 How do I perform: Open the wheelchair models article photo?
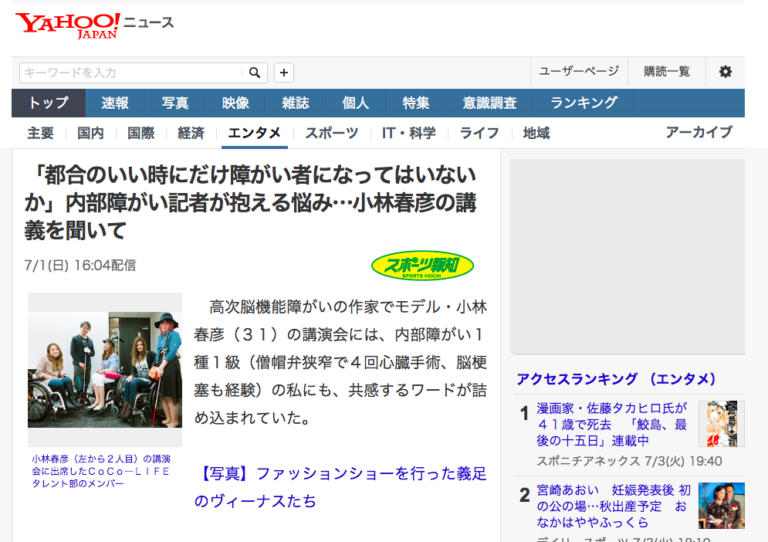pyautogui.click(x=105, y=370)
